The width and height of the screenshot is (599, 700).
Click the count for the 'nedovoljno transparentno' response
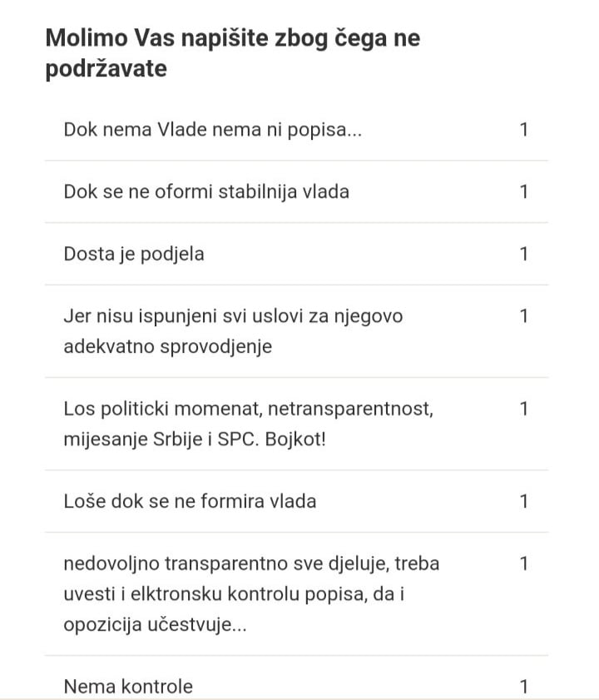(x=524, y=563)
